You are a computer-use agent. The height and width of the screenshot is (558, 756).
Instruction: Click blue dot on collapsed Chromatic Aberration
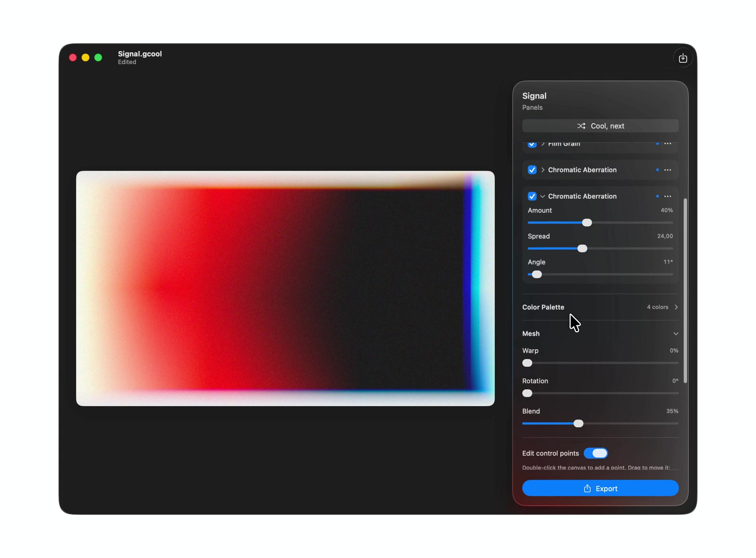[x=657, y=170]
